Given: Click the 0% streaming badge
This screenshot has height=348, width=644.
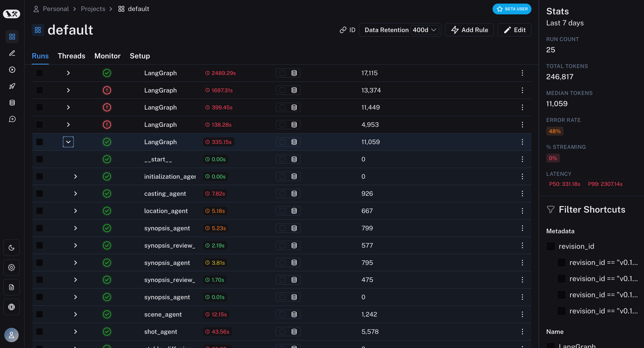Looking at the screenshot, I should point(553,158).
